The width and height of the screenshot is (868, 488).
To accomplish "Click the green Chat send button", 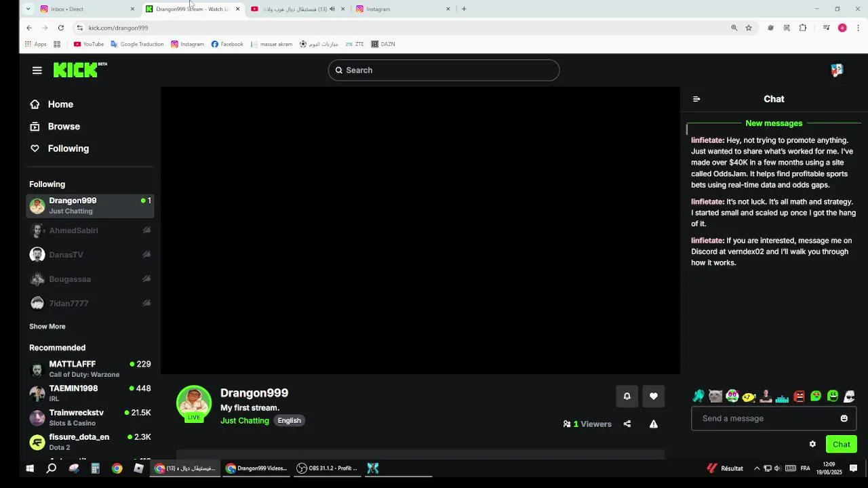I will (842, 445).
